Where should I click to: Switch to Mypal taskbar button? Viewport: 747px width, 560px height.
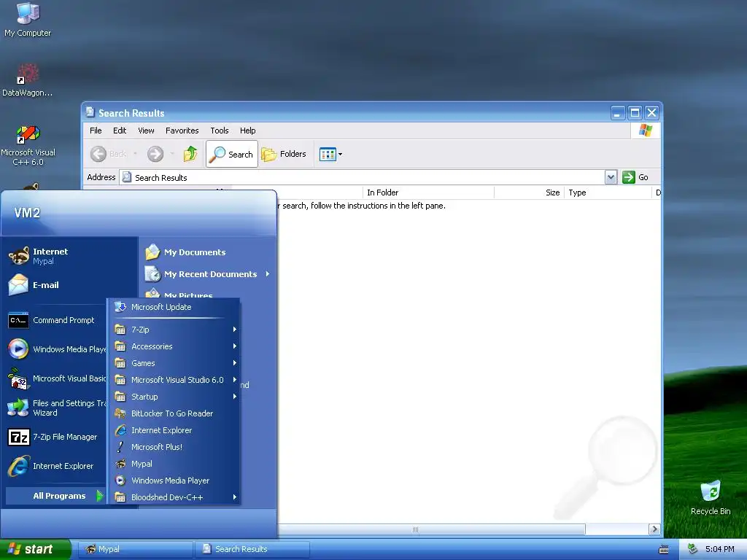(x=135, y=549)
